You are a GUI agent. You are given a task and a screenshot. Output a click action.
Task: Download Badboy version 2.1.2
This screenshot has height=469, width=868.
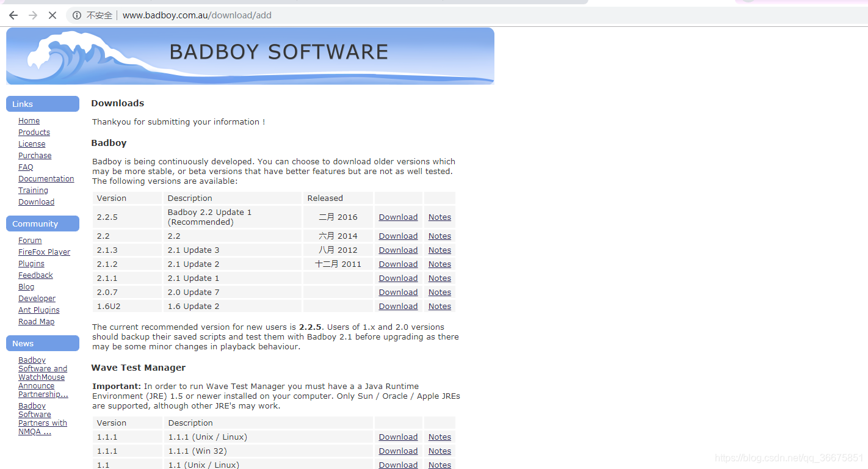pos(398,264)
